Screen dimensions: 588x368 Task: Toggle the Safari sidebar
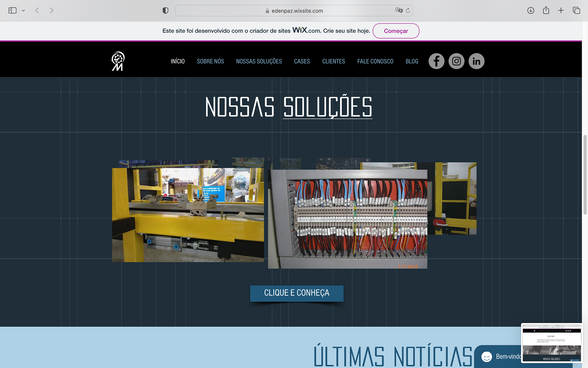(x=13, y=11)
